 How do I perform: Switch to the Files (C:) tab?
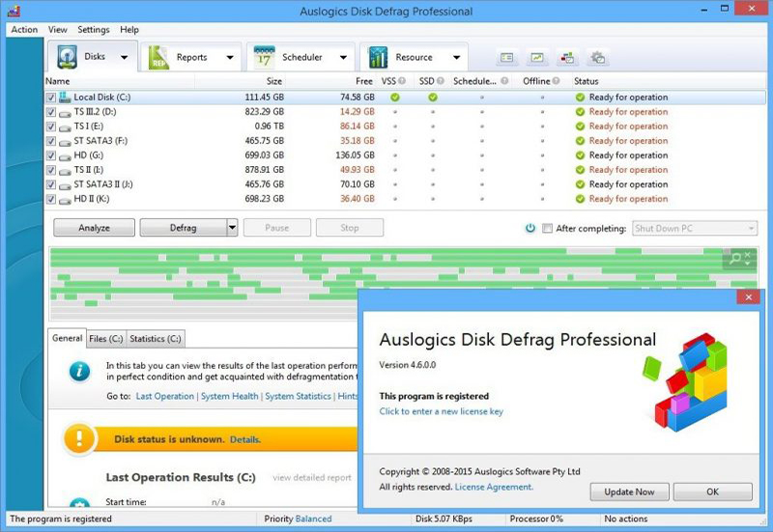[x=106, y=338]
